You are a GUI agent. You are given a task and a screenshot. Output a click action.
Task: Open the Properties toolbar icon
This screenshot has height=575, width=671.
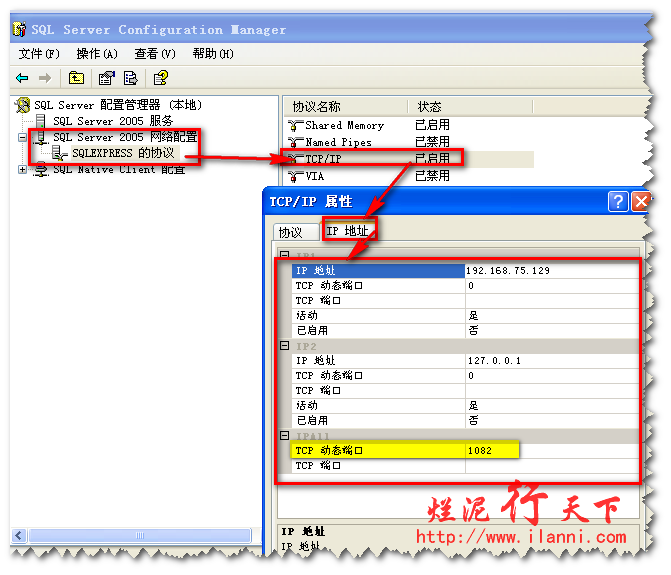(x=107, y=78)
